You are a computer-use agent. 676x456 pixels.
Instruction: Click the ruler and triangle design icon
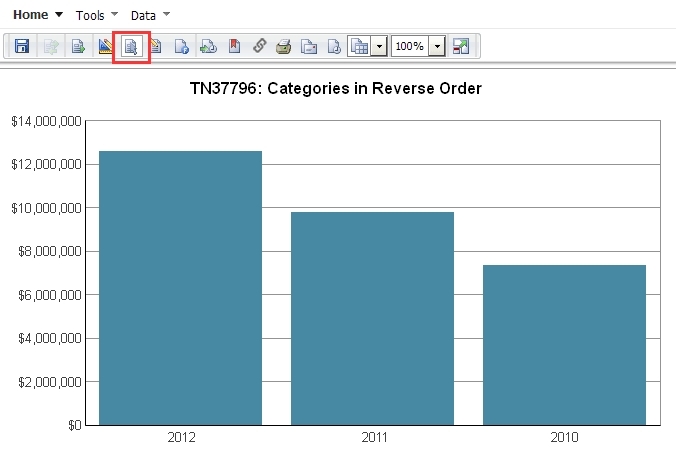pyautogui.click(x=105, y=46)
